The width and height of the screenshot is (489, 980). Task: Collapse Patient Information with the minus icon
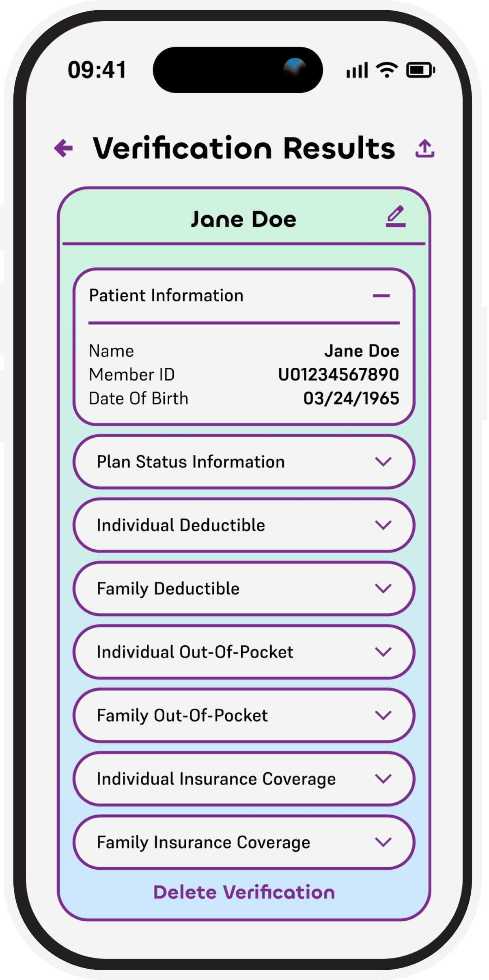pos(381,296)
